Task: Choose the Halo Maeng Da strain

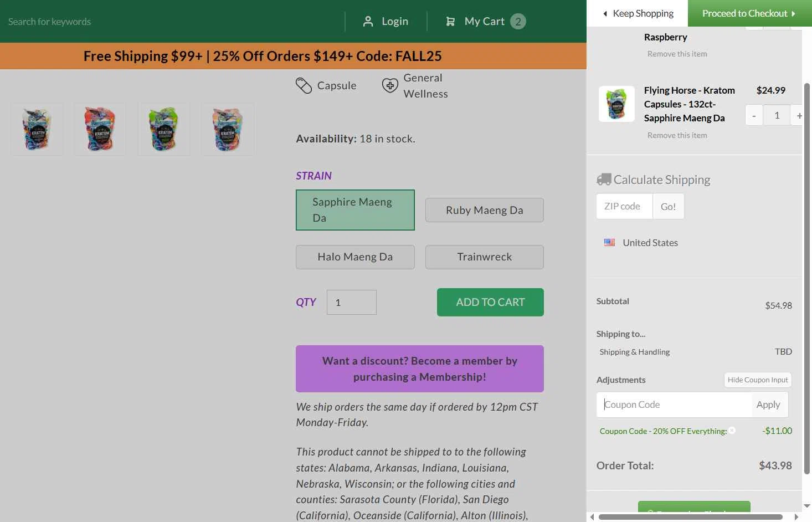Action: point(355,257)
